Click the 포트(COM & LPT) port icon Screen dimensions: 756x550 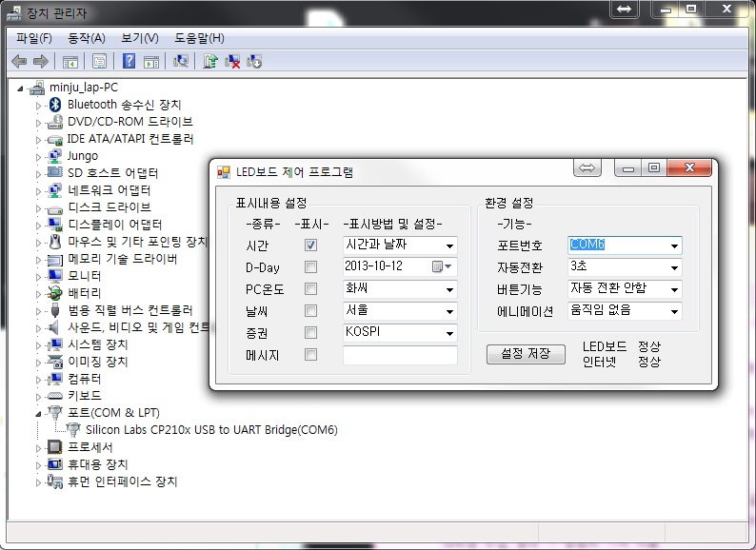(55, 413)
